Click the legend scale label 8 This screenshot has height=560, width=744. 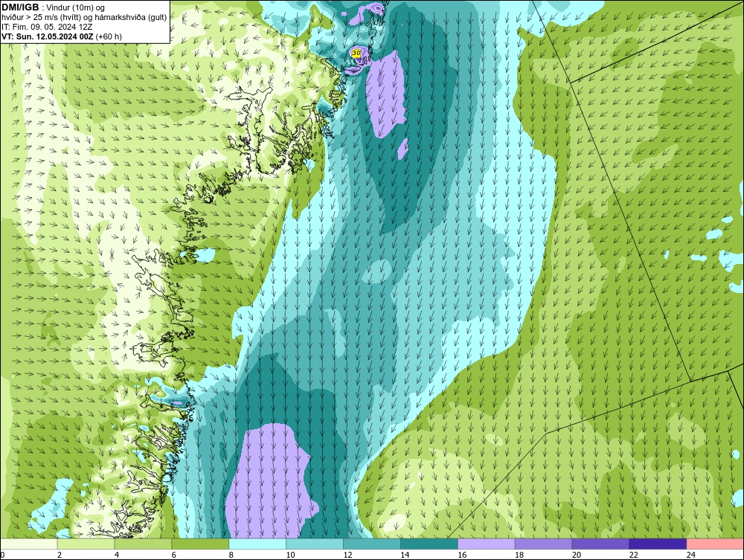point(231,555)
